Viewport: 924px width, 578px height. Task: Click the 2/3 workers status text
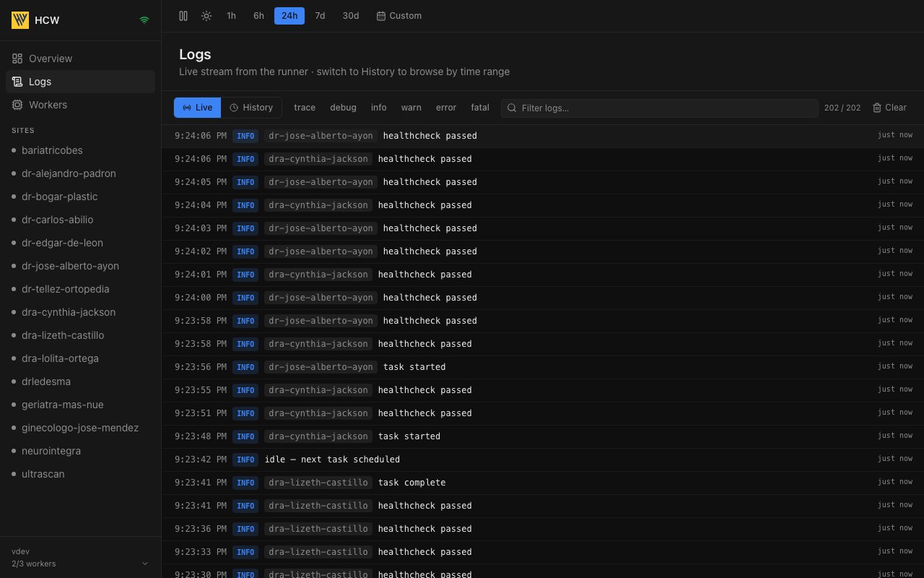34,564
